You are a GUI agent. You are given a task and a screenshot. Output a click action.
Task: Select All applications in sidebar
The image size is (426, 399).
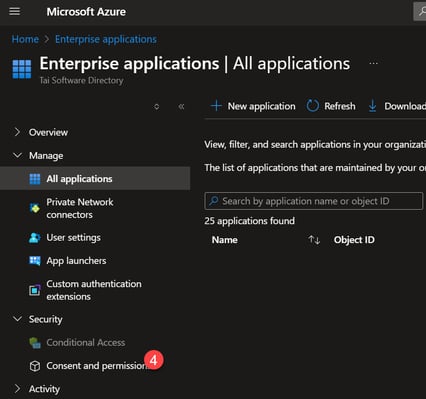point(95,179)
